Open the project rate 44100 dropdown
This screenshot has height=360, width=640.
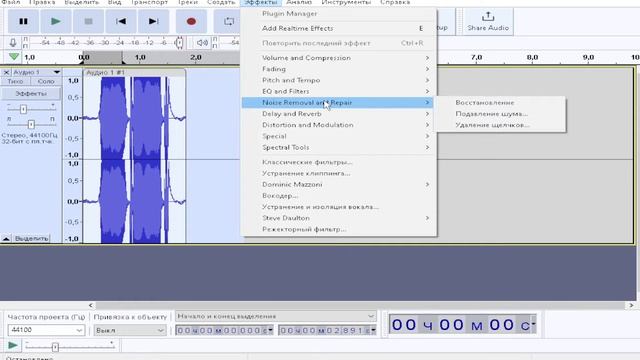tap(46, 330)
